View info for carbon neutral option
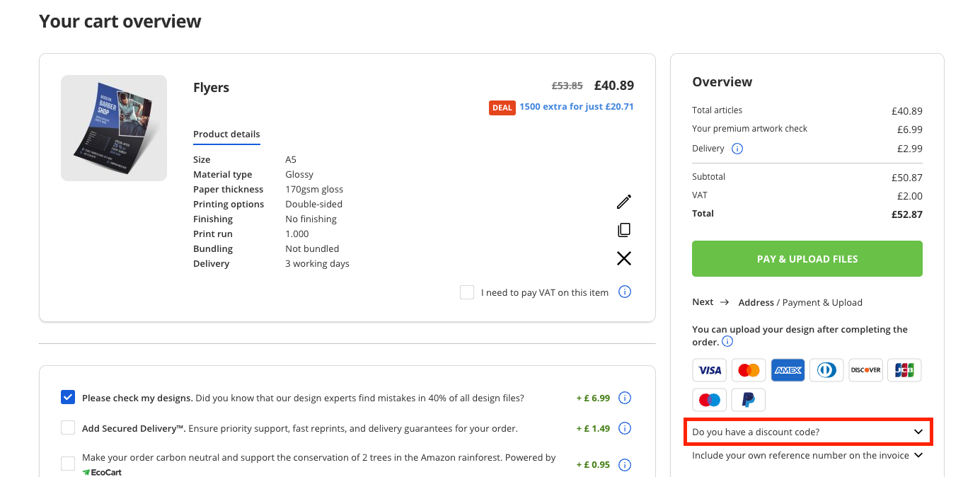Image resolution: width=980 pixels, height=477 pixels. [625, 465]
